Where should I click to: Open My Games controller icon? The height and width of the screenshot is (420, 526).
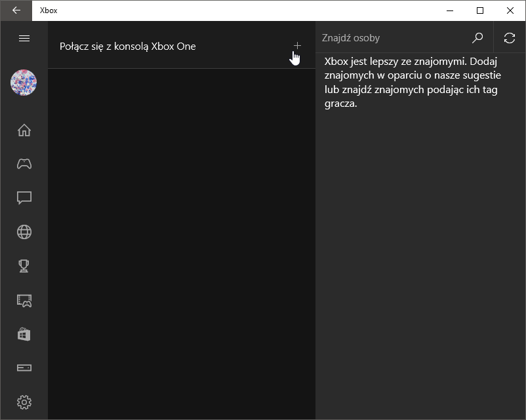click(x=24, y=164)
